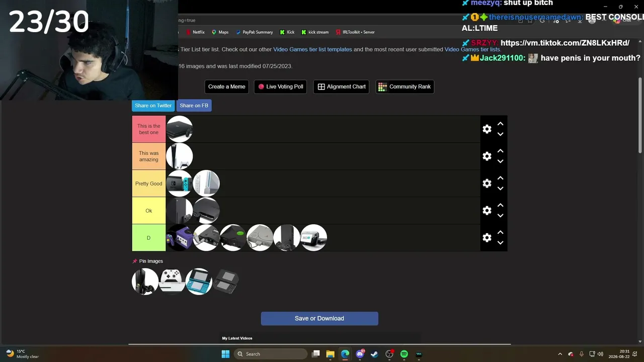Share the tier list on FB
The image size is (644, 362).
pyautogui.click(x=194, y=106)
